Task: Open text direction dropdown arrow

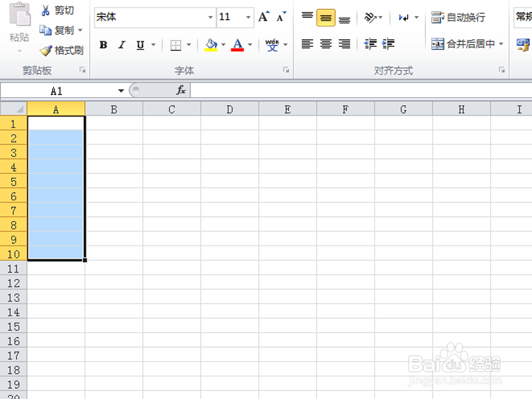Action: pos(416,17)
